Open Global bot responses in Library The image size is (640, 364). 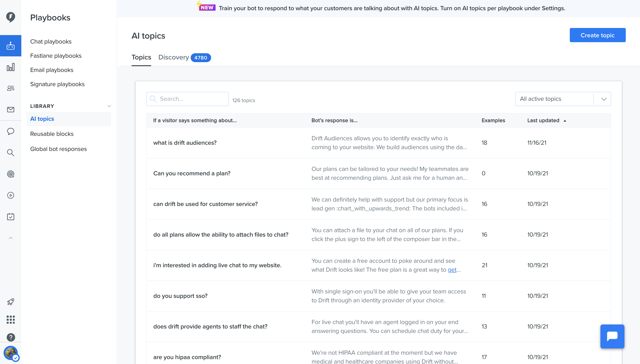(58, 149)
